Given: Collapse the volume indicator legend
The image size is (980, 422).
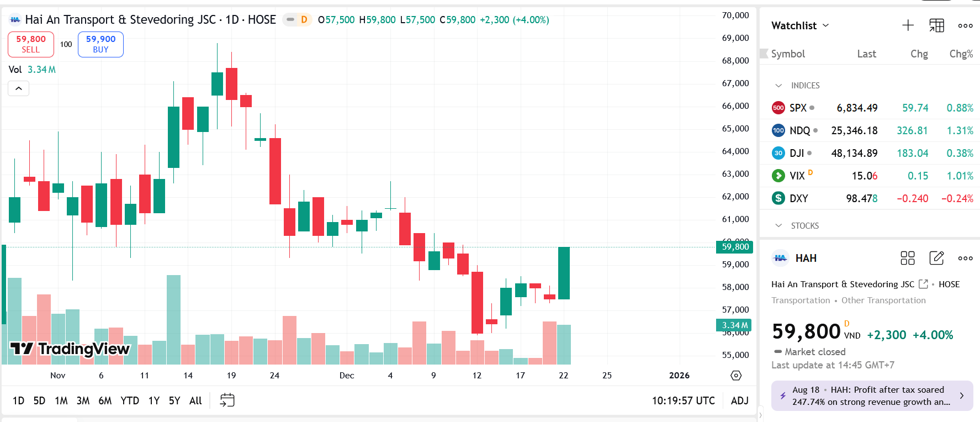Looking at the screenshot, I should pyautogui.click(x=18, y=88).
